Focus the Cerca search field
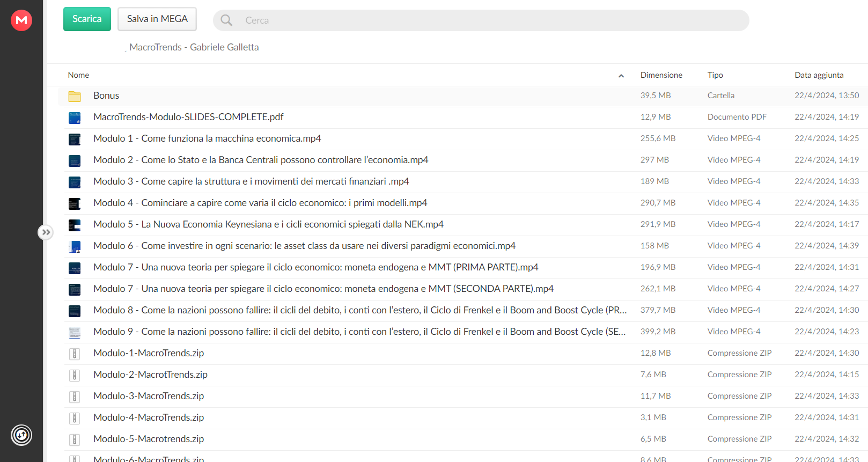Image resolution: width=868 pixels, height=462 pixels. coord(481,20)
